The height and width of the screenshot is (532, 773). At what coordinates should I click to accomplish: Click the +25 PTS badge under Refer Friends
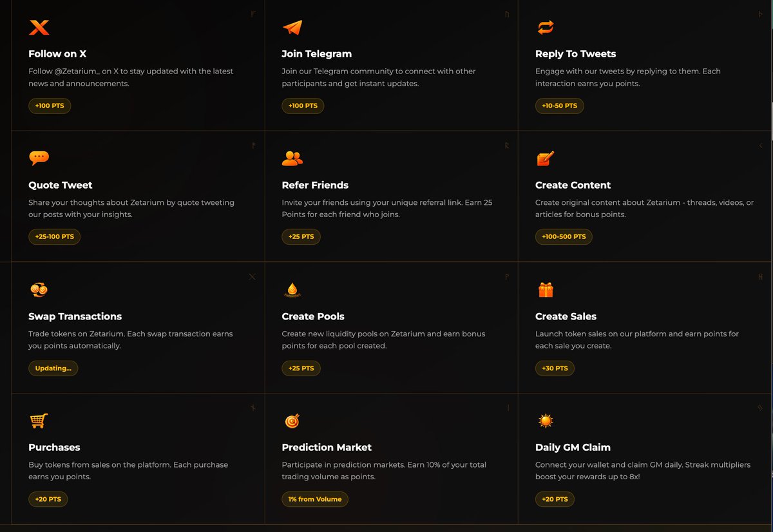301,236
